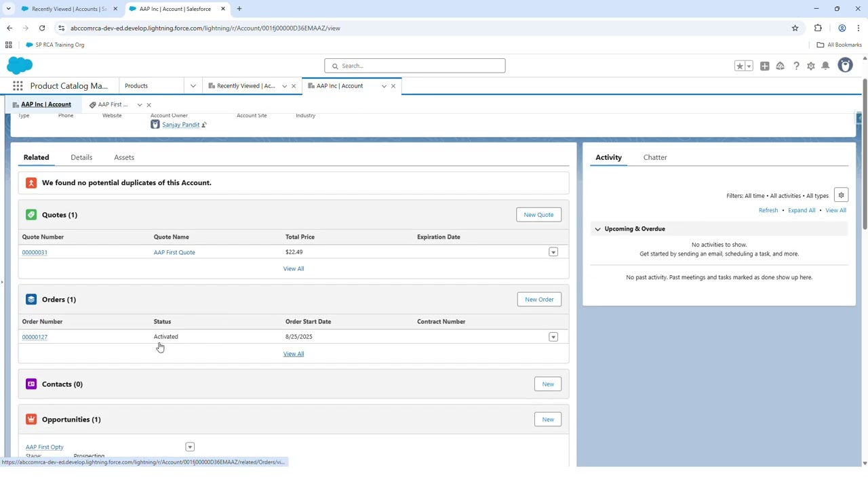Click New button in Contacts list
Image resolution: width=868 pixels, height=488 pixels.
[x=548, y=384]
